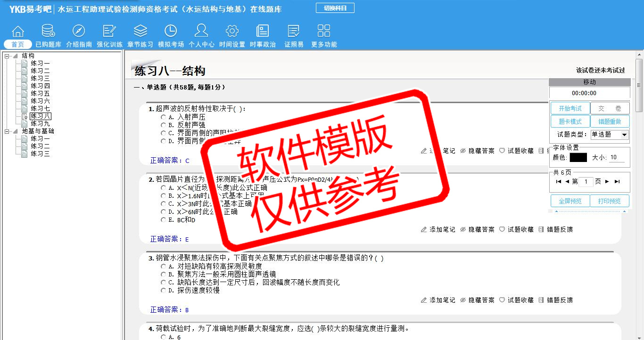Click the black font color swatch
This screenshot has height=340, width=644.
[x=578, y=158]
